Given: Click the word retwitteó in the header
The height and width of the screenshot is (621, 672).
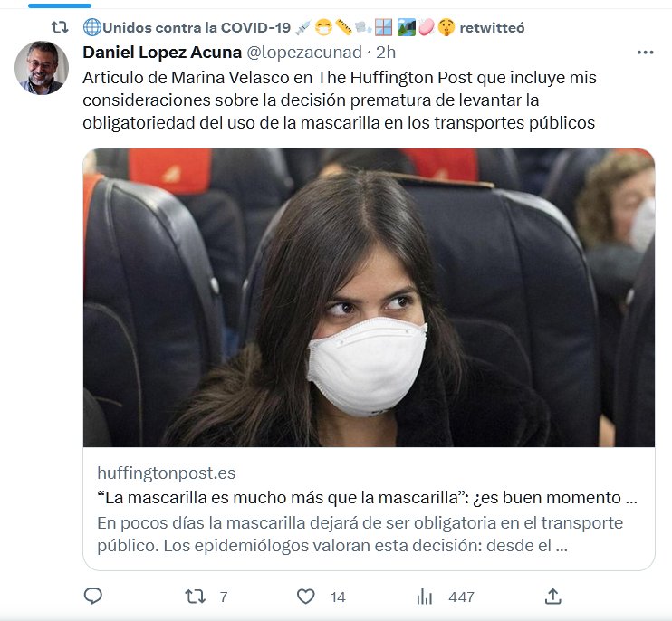Looking at the screenshot, I should pos(492,28).
